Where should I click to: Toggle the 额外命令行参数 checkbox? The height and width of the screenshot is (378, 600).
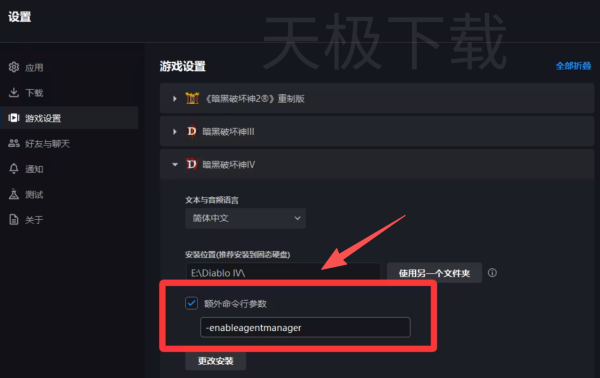point(191,303)
